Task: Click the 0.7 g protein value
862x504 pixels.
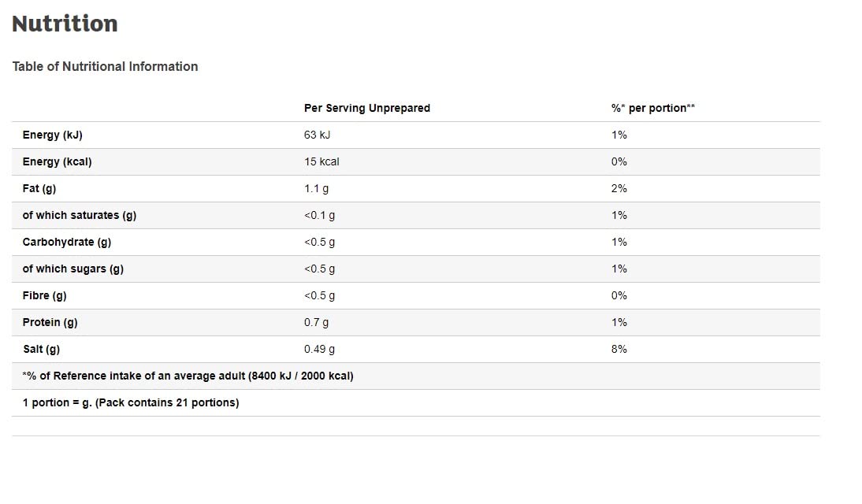Action: 316,323
